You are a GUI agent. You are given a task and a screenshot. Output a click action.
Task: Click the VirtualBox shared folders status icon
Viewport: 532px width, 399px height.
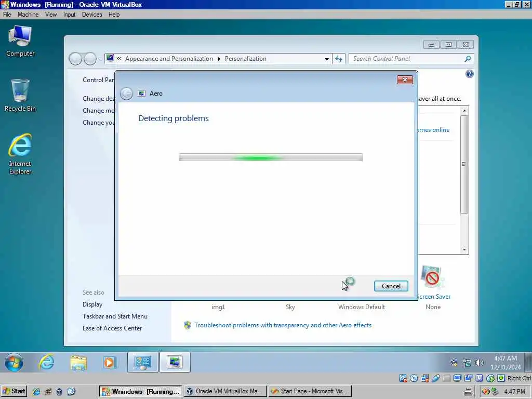click(x=447, y=378)
